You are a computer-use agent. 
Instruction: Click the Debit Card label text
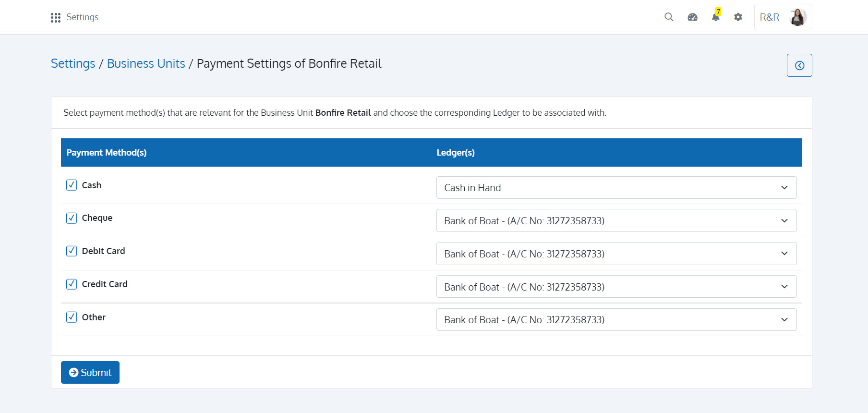click(x=103, y=251)
